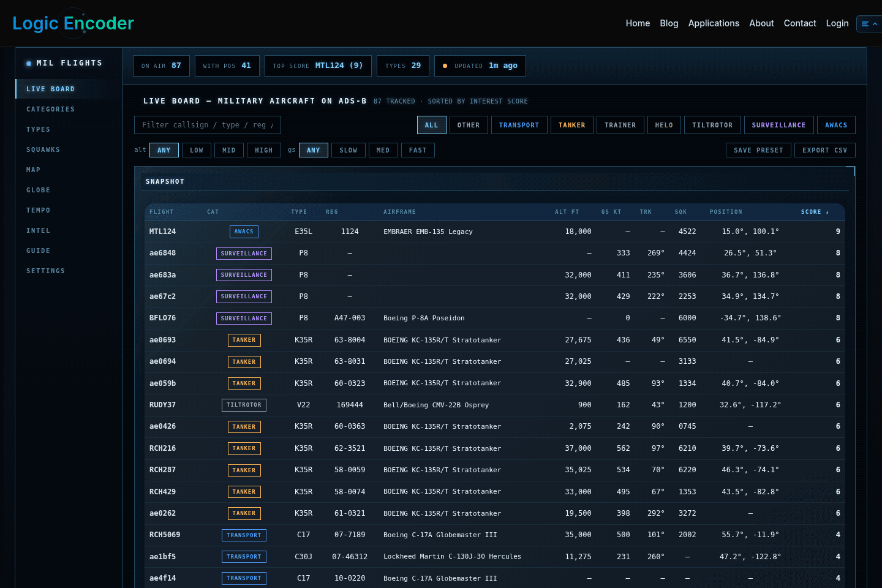This screenshot has width=882, height=588.
Task: Select the RUDY37 flight callsign
Action: point(162,405)
